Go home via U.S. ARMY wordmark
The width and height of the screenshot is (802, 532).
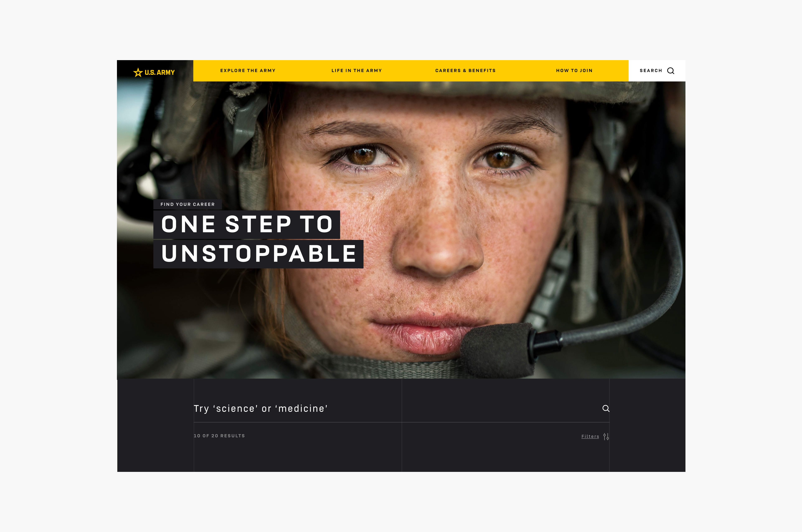tap(160, 73)
